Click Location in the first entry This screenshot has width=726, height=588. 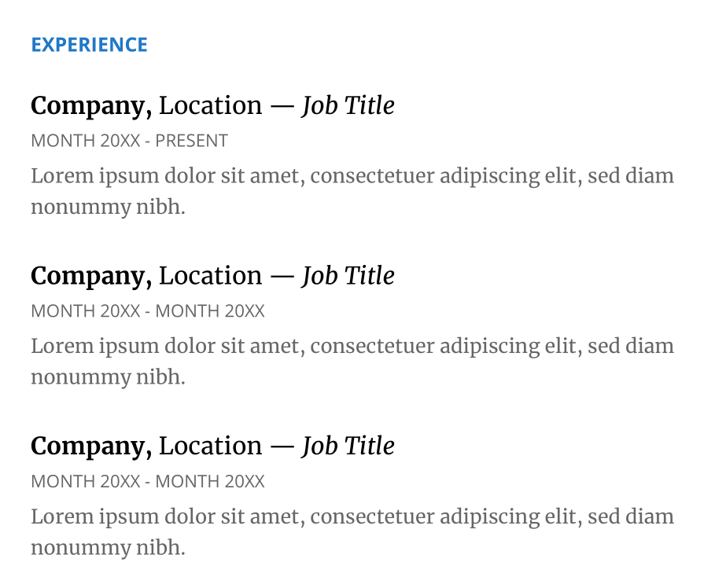211,105
